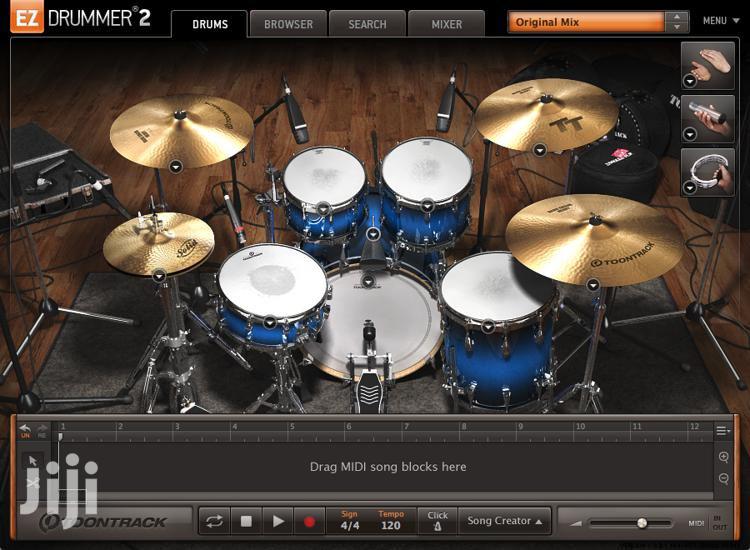The width and height of the screenshot is (750, 550).
Task: Click bar 9 on the timeline ruler
Action: 520,427
